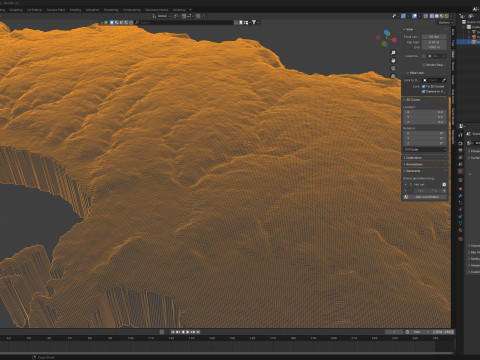The image size is (480, 360).
Task: Switch perspective/orthographic grid icon
Action: pos(393,76)
